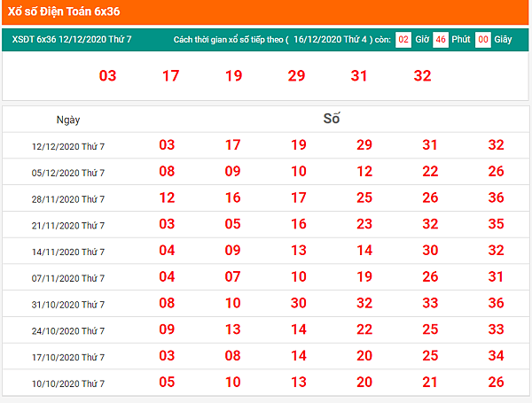Click the Ngày column header
The image size is (532, 403).
click(x=68, y=120)
